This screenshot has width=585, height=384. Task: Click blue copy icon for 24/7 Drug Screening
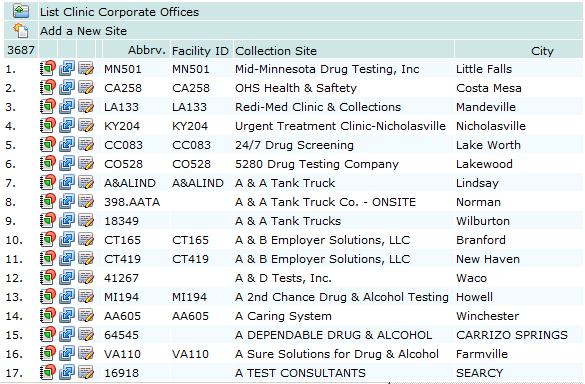[67, 144]
